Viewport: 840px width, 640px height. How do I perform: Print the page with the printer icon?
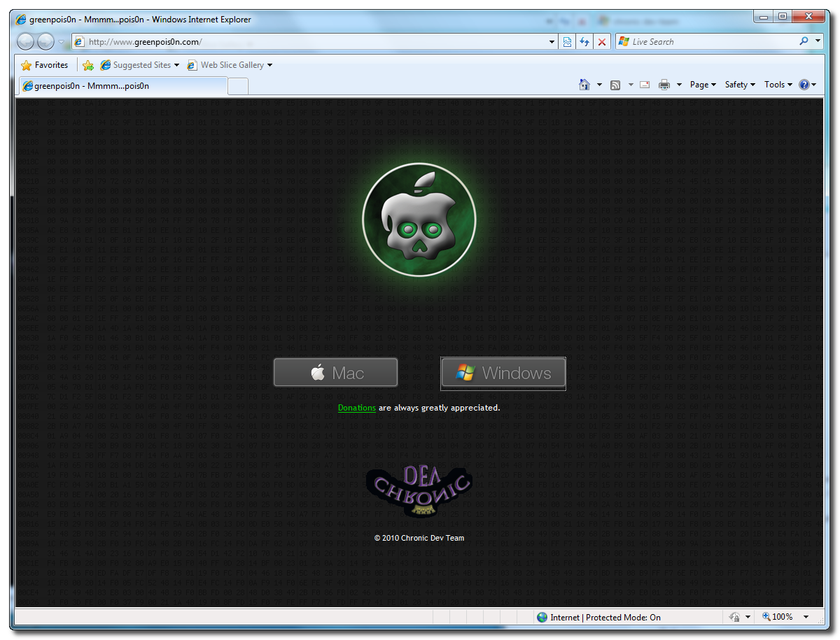click(x=664, y=85)
